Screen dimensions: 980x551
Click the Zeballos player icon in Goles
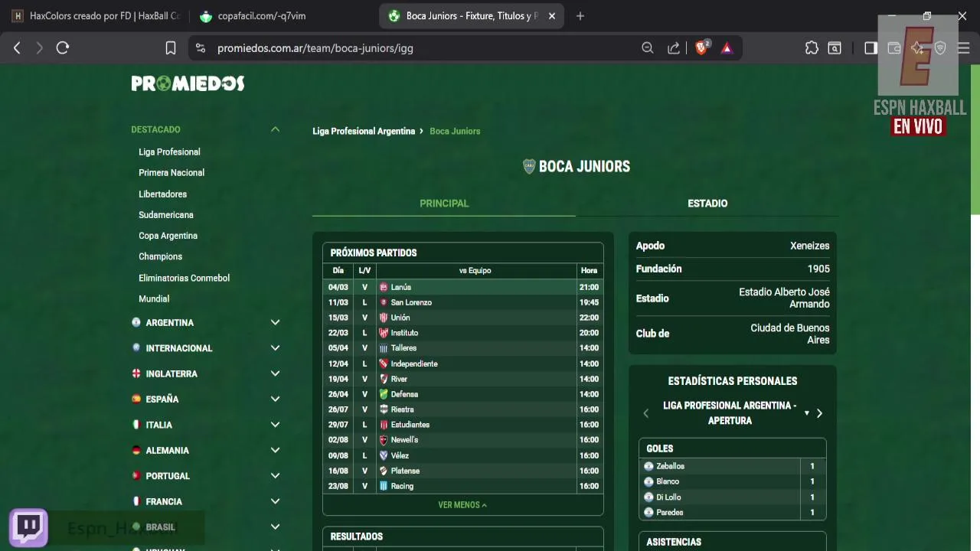tap(648, 466)
